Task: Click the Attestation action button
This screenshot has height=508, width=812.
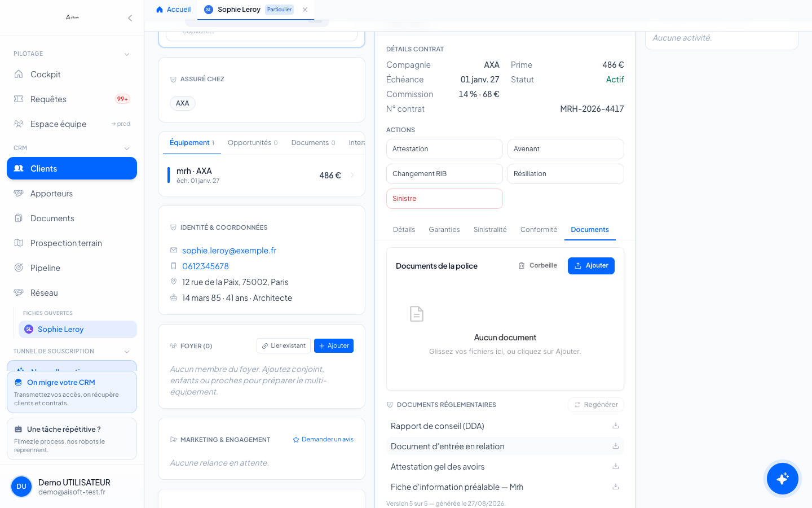Action: click(444, 149)
